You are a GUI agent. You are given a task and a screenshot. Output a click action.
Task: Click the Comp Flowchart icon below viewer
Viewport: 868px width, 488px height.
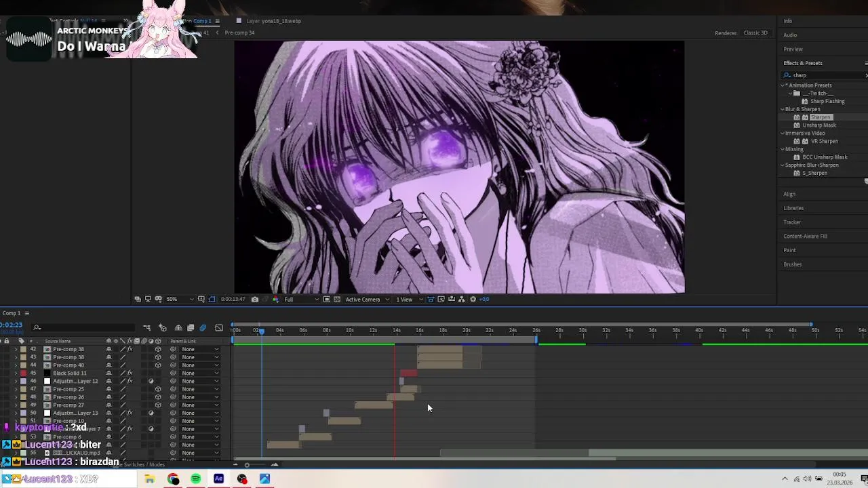pos(462,299)
